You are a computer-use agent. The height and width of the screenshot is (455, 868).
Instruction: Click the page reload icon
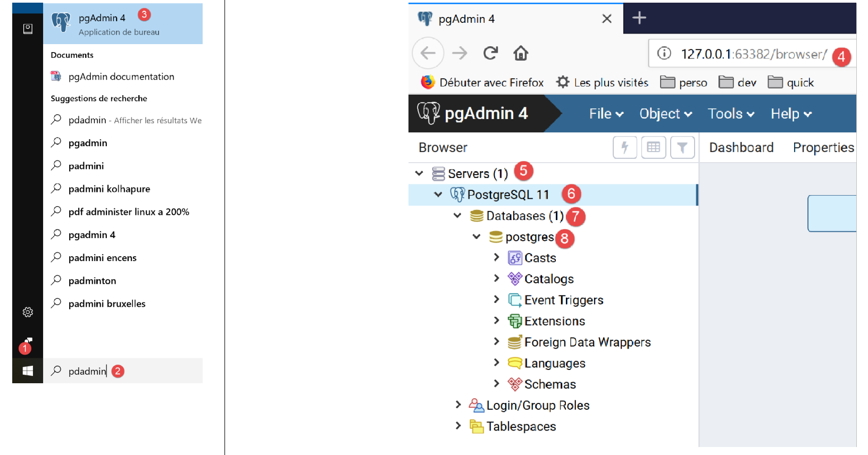point(490,53)
